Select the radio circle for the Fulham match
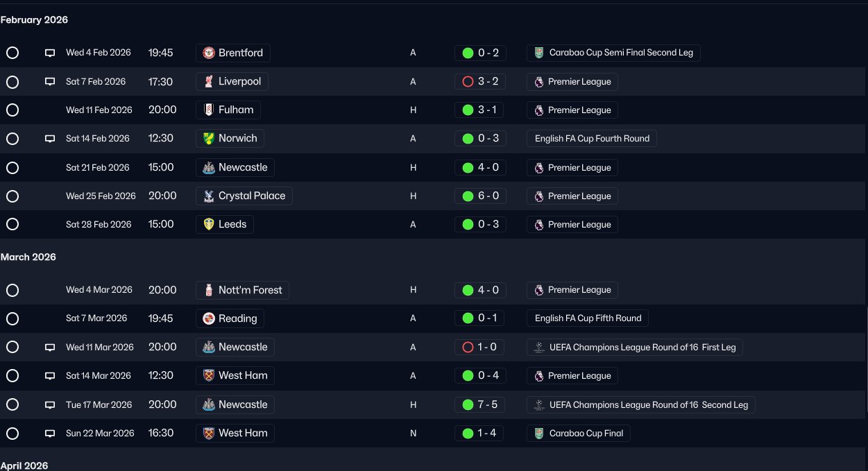Image resolution: width=868 pixels, height=471 pixels. pyautogui.click(x=12, y=110)
